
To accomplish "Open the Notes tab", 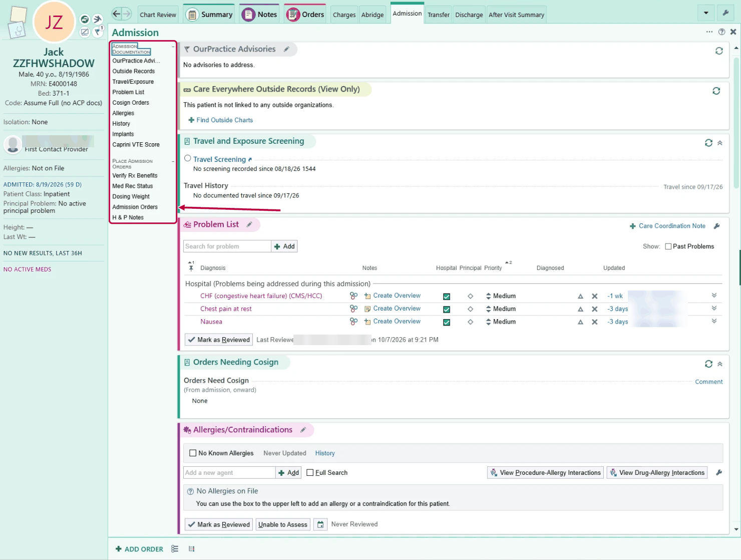I will (x=259, y=15).
